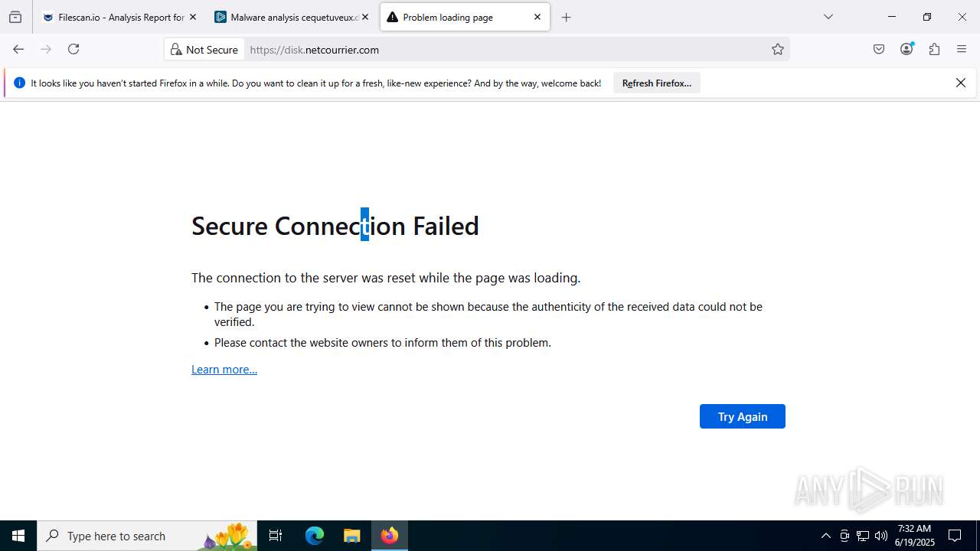Open the clock and date flyout
The image size is (980, 551).
tap(916, 536)
